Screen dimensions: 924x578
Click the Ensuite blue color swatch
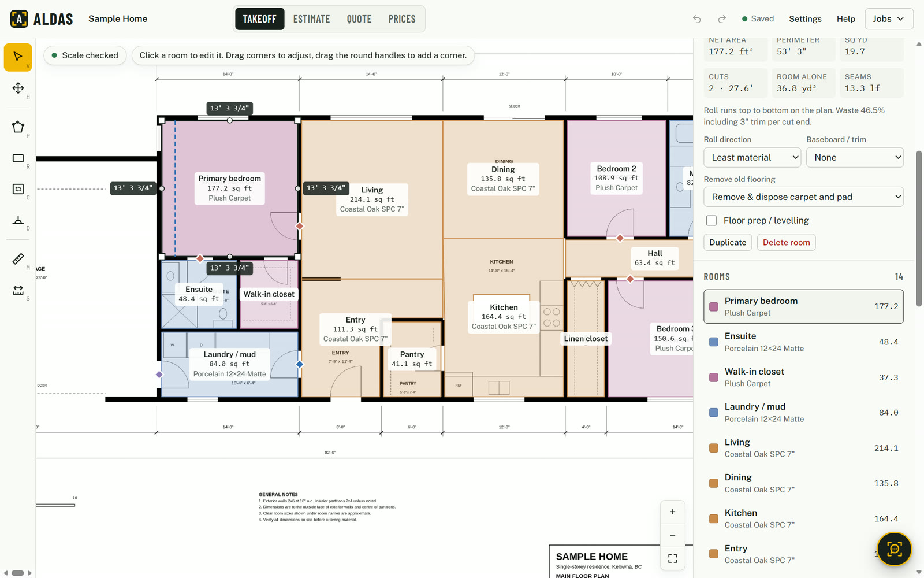714,342
